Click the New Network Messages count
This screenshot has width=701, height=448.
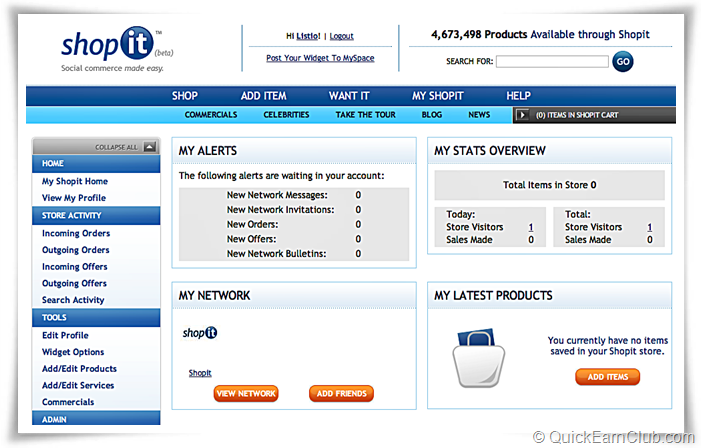[x=358, y=195]
